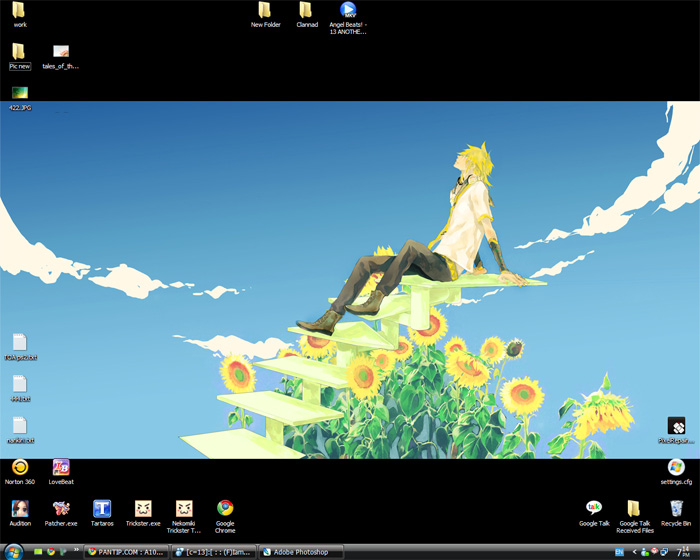
Task: Launch Chrome from the quick launch bar
Action: (51, 552)
